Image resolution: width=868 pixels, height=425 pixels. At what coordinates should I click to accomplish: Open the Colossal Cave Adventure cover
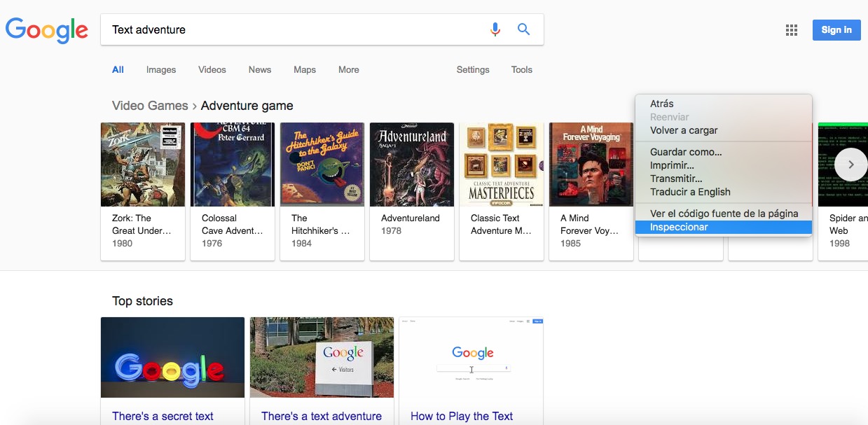click(233, 165)
